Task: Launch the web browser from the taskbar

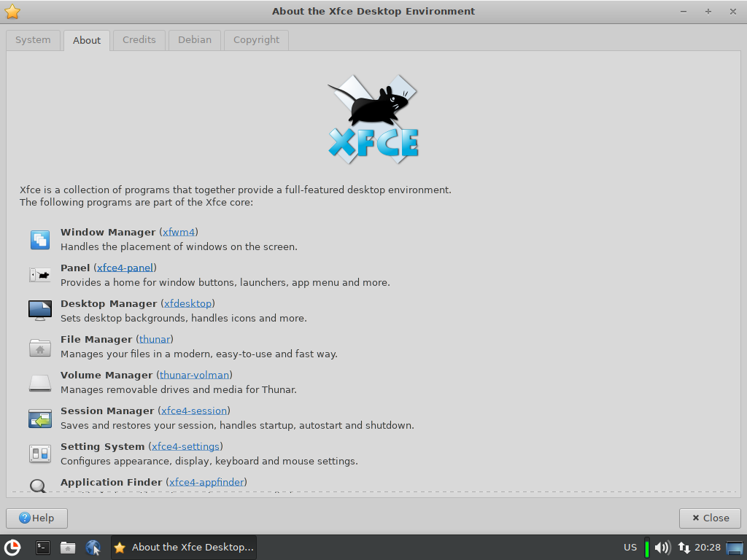Action: (93, 548)
